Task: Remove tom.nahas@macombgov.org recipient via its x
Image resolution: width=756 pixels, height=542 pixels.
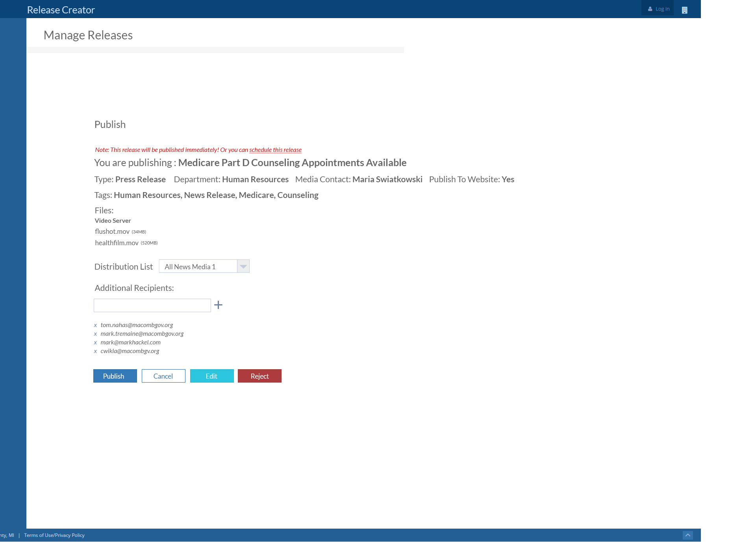Action: coord(95,326)
